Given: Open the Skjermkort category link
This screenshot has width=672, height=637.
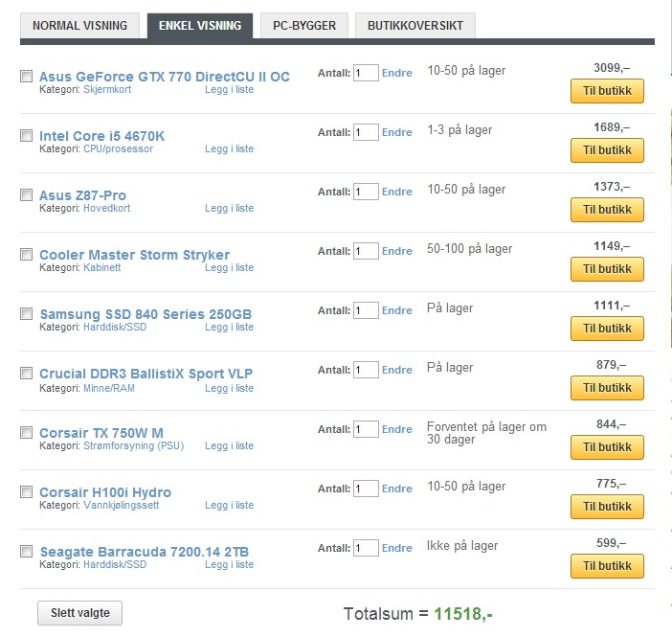Looking at the screenshot, I should click(x=107, y=90).
